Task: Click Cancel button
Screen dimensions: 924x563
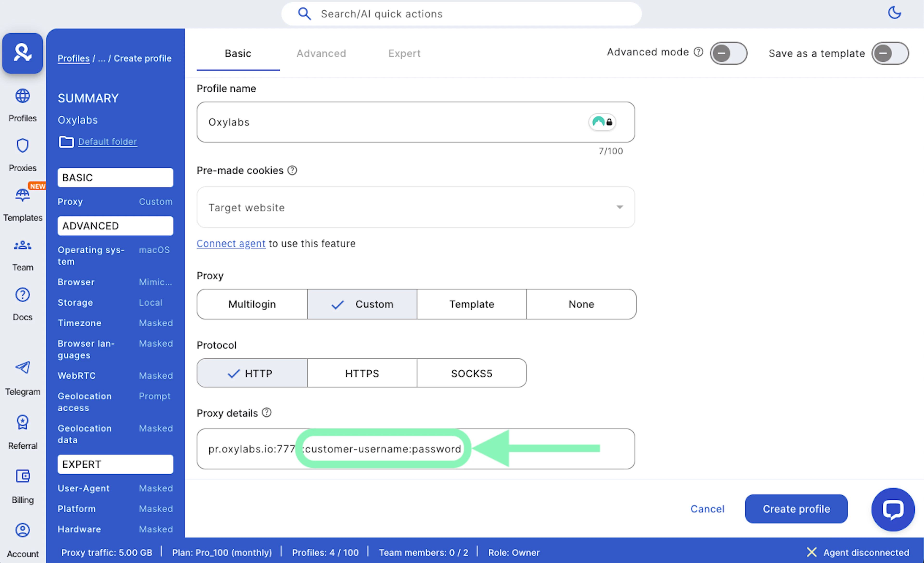Action: point(707,509)
